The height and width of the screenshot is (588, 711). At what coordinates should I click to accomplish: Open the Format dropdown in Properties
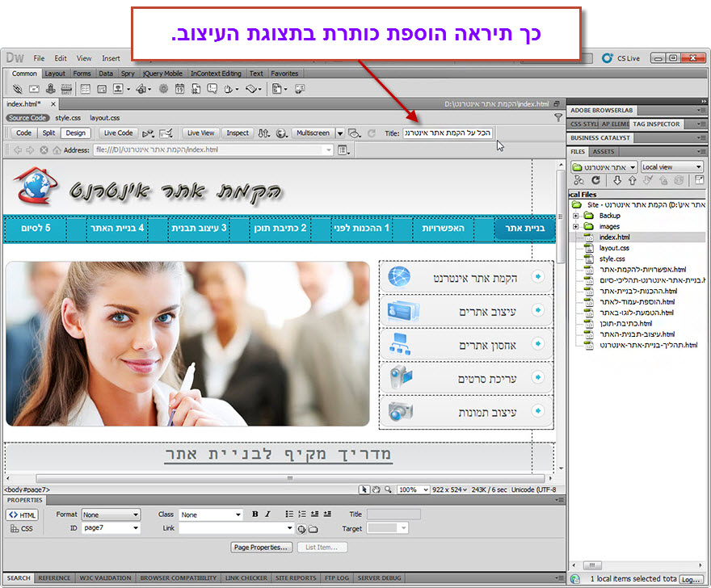[x=111, y=514]
